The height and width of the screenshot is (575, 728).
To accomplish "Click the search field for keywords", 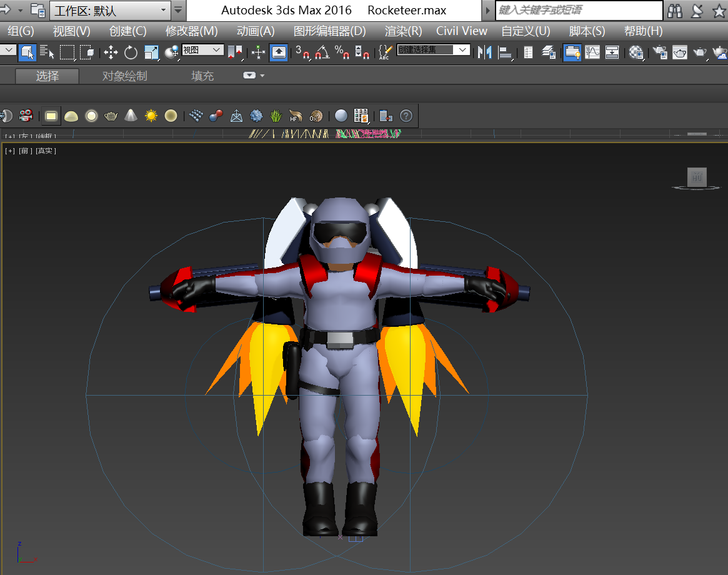I will tap(579, 10).
